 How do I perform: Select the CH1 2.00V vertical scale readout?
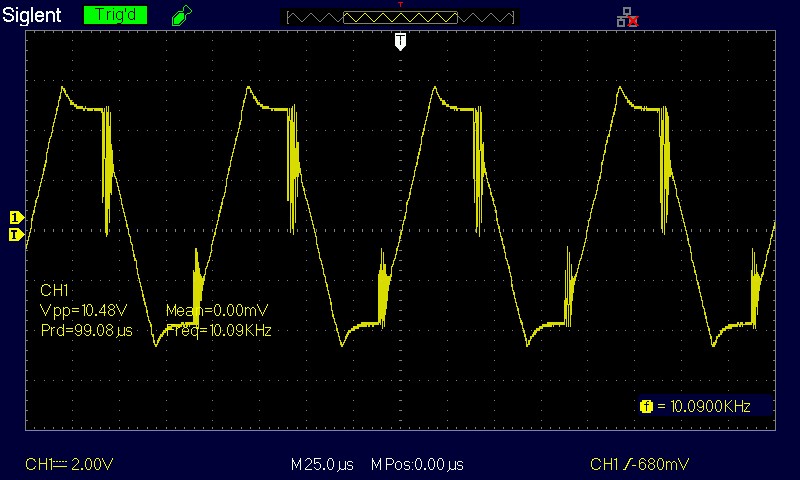(69, 465)
